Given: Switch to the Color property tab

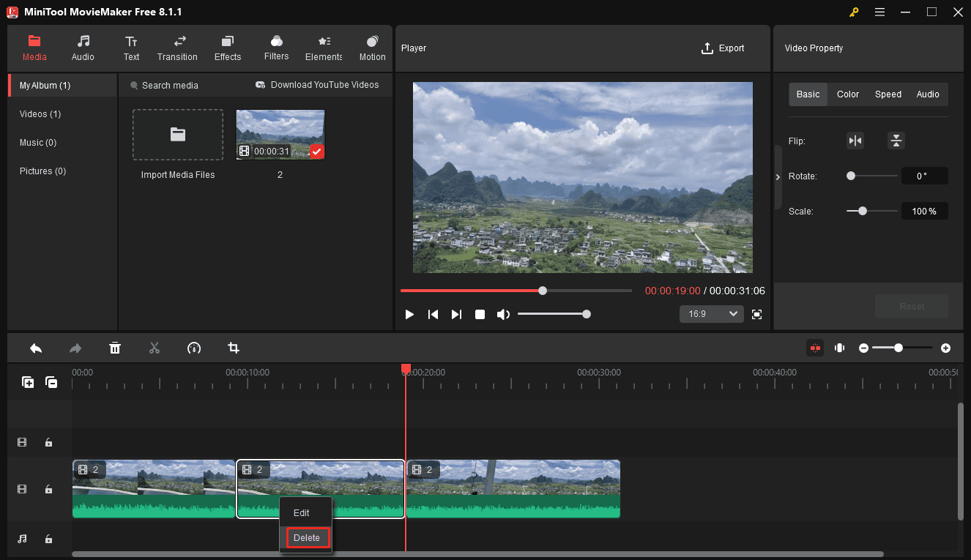Looking at the screenshot, I should click(x=848, y=94).
